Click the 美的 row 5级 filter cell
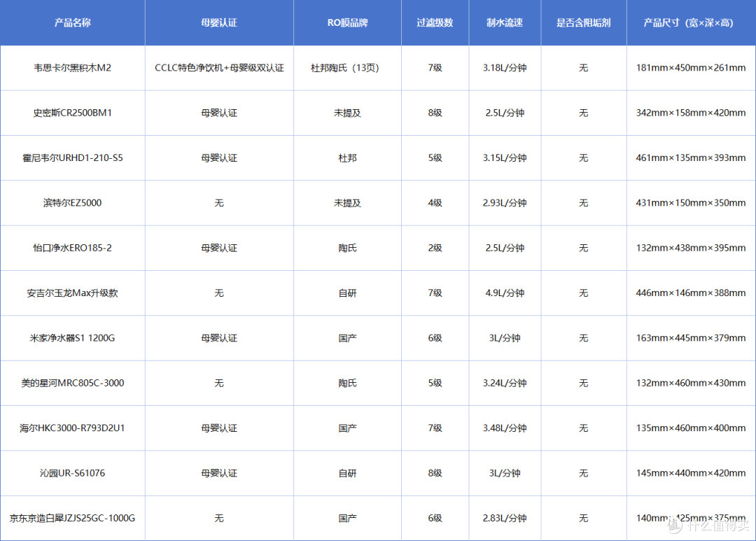 pyautogui.click(x=435, y=383)
